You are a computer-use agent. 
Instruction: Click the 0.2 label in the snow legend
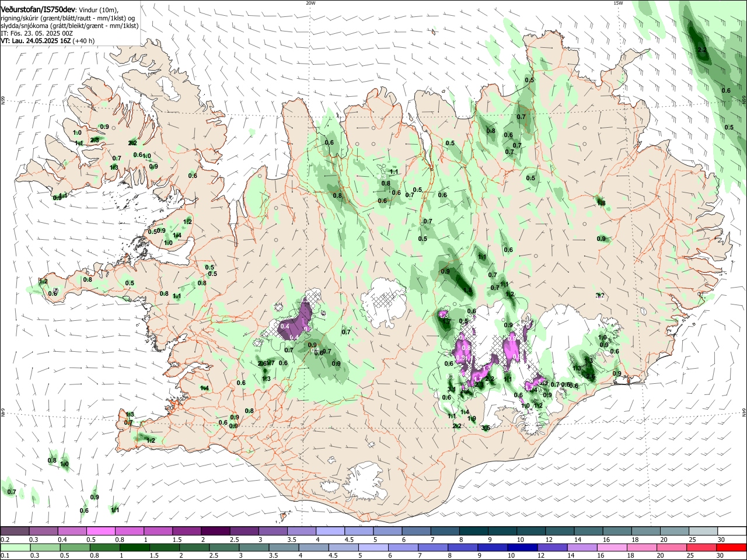coord(5,540)
